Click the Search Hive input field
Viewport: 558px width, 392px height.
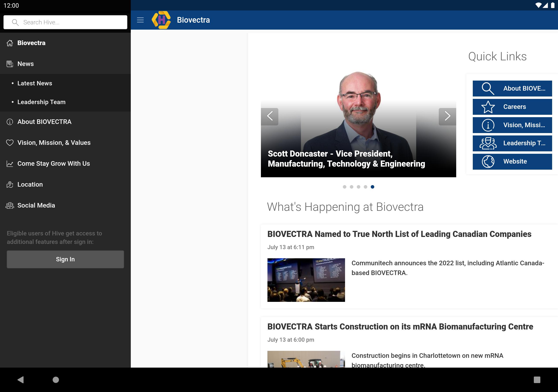pyautogui.click(x=65, y=22)
